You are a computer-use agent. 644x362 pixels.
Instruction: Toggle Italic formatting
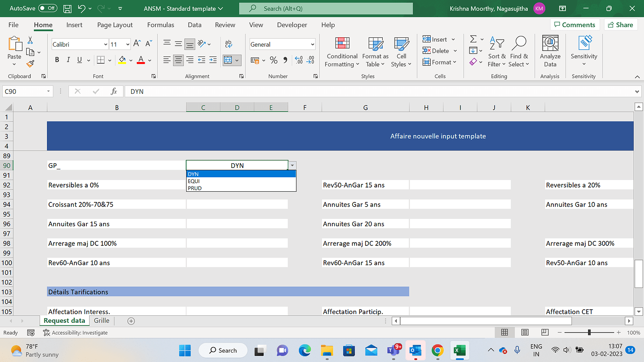coord(69,60)
